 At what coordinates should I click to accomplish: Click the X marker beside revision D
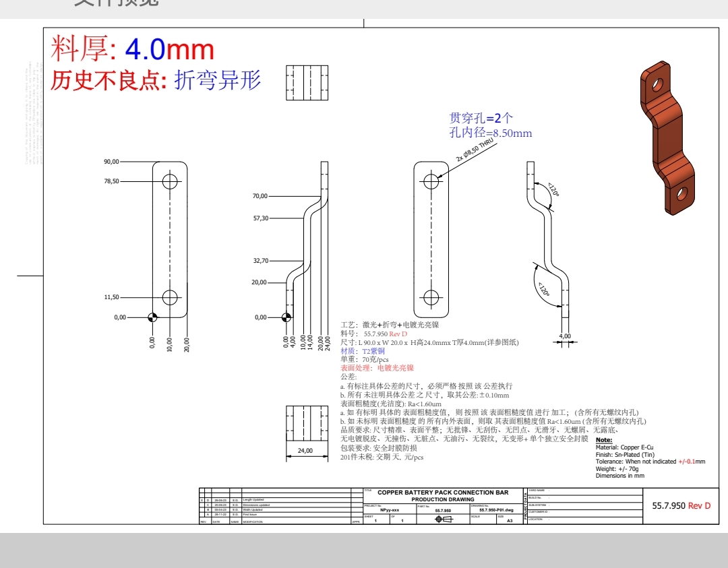[202, 500]
